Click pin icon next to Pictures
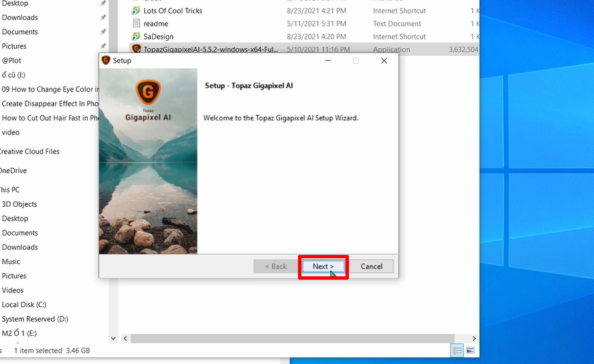Image resolution: width=594 pixels, height=364 pixels. pyautogui.click(x=102, y=46)
